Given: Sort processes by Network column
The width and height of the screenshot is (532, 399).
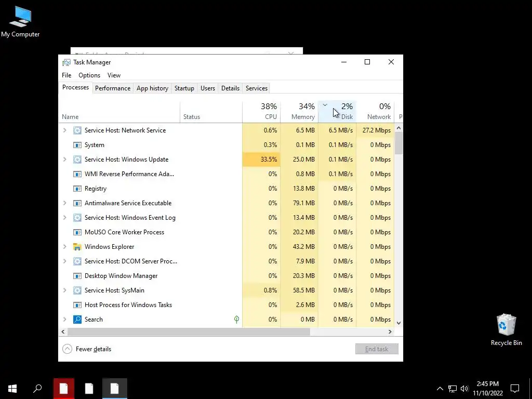Looking at the screenshot, I should pos(375,112).
